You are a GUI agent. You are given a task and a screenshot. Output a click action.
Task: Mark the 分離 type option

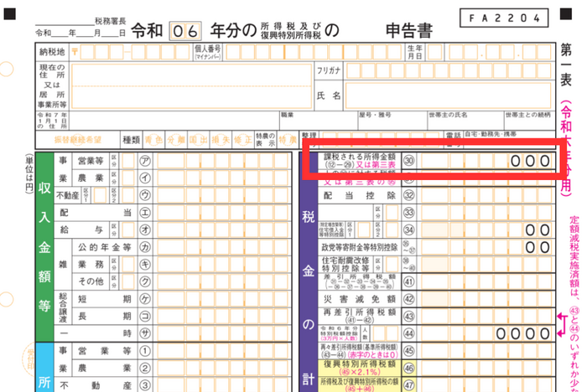[176, 140]
